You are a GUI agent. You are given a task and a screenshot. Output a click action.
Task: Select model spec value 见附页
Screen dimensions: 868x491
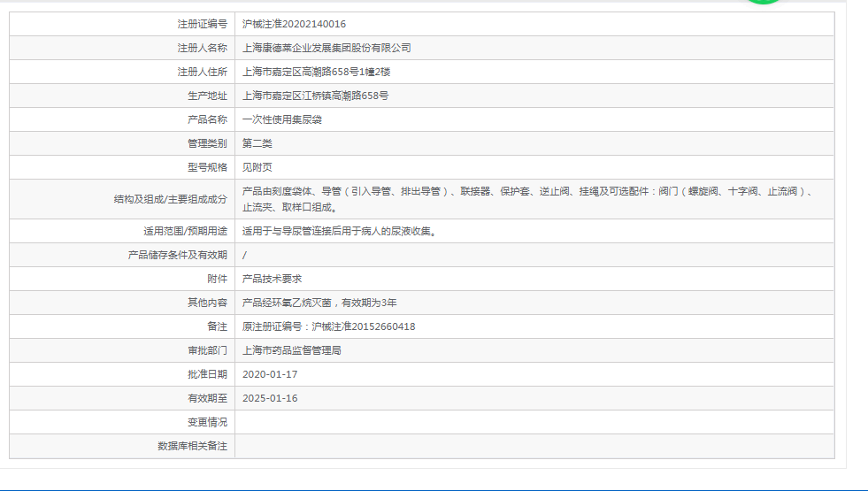pyautogui.click(x=257, y=167)
